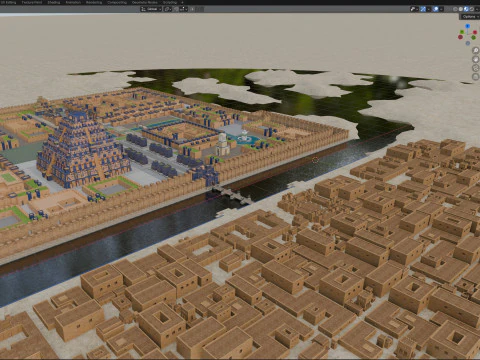This screenshot has width=480, height=360.
Task: Open the Compositing workspace tab
Action: pos(117,2)
